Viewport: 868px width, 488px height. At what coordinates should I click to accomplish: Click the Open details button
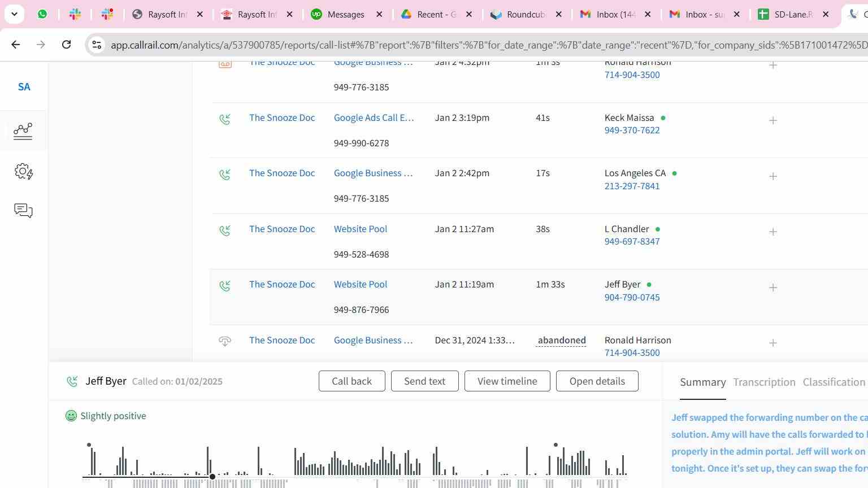pyautogui.click(x=597, y=381)
